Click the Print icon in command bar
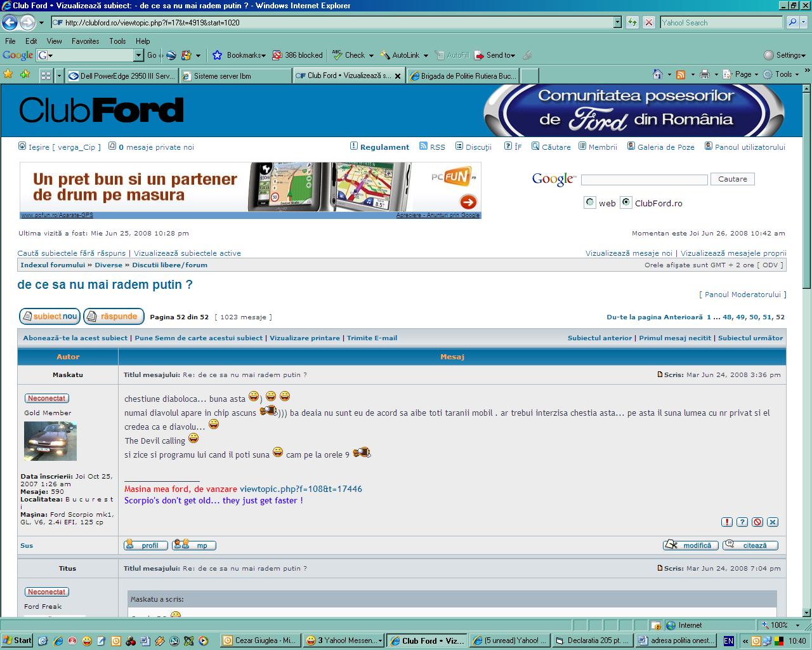The width and height of the screenshot is (812, 650). coord(704,75)
